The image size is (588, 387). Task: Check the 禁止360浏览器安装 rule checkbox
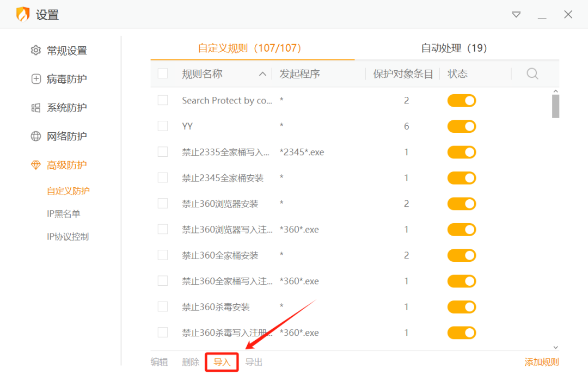pyautogui.click(x=163, y=203)
